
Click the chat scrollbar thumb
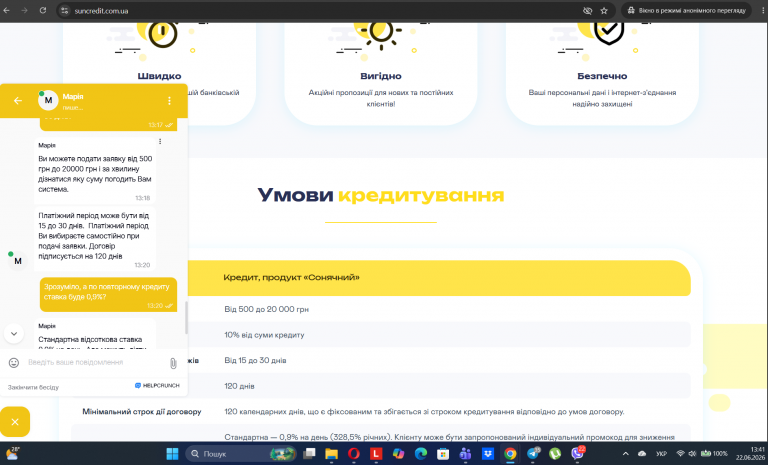(x=186, y=318)
